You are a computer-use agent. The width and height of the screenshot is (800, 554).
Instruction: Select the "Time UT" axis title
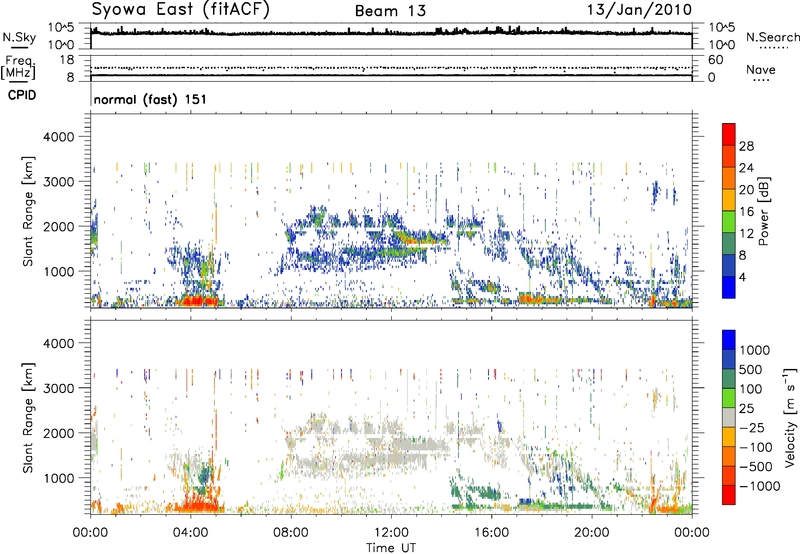pos(391,547)
